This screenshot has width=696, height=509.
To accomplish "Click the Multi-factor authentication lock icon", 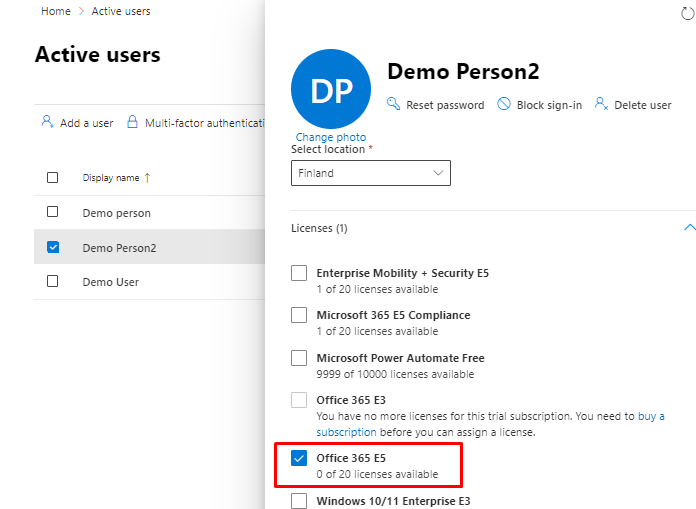I will [132, 122].
